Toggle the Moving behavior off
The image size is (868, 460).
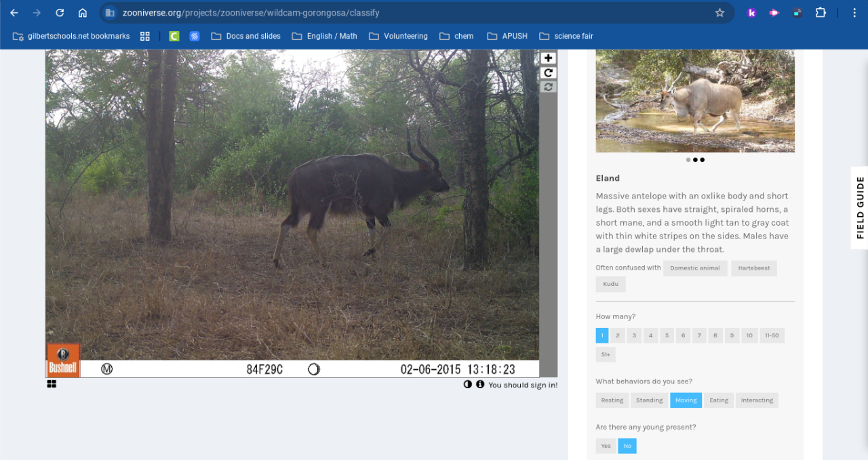point(686,400)
